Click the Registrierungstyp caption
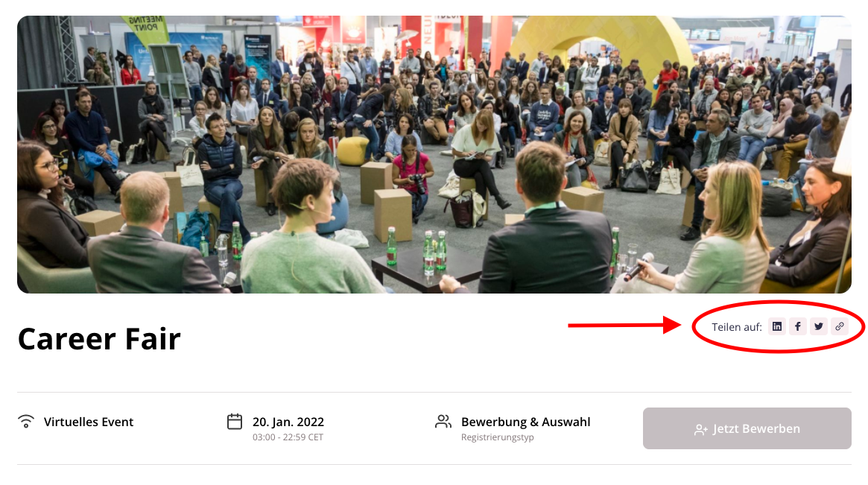This screenshot has width=868, height=485. tap(497, 437)
